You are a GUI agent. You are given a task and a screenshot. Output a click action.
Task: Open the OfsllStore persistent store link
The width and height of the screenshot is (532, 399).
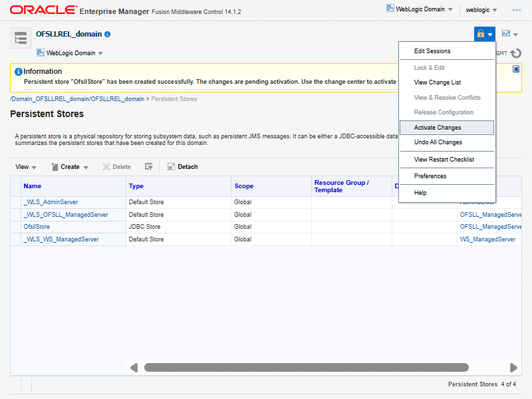37,227
